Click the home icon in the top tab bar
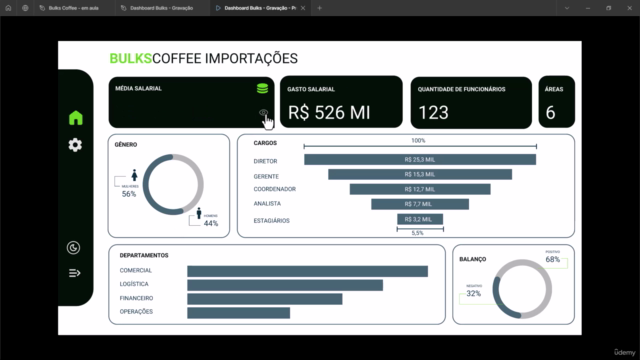 (8, 8)
